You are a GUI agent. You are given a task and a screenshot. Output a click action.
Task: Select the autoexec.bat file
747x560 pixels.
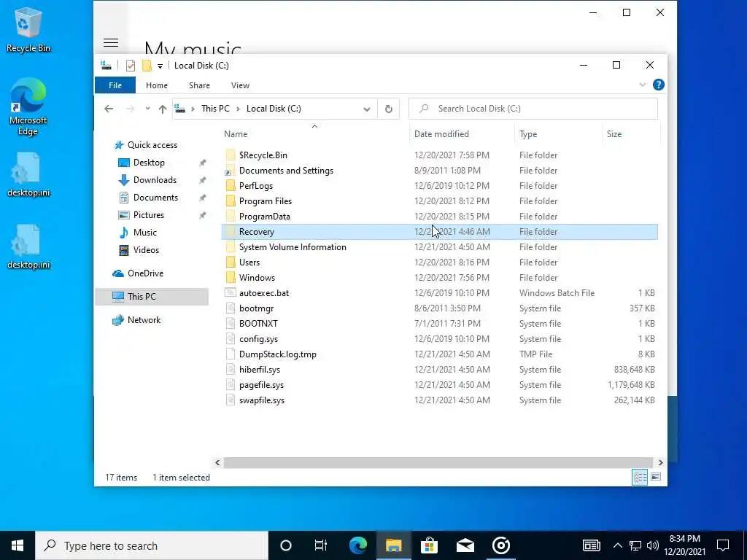[264, 293]
